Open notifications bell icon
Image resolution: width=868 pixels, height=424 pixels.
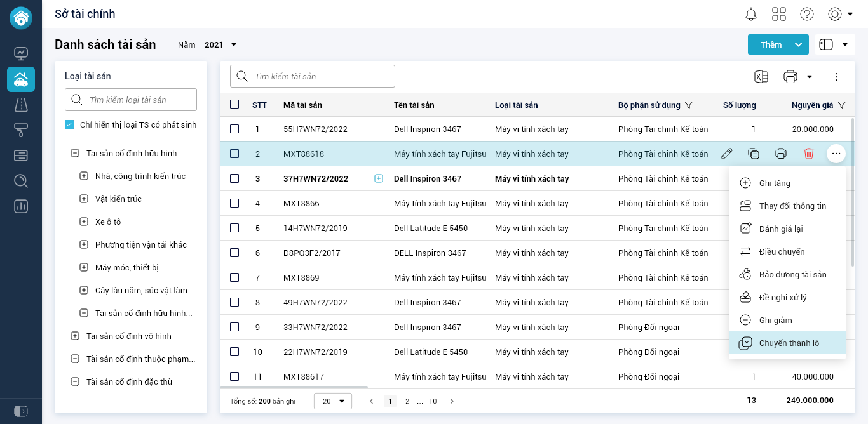click(x=751, y=14)
